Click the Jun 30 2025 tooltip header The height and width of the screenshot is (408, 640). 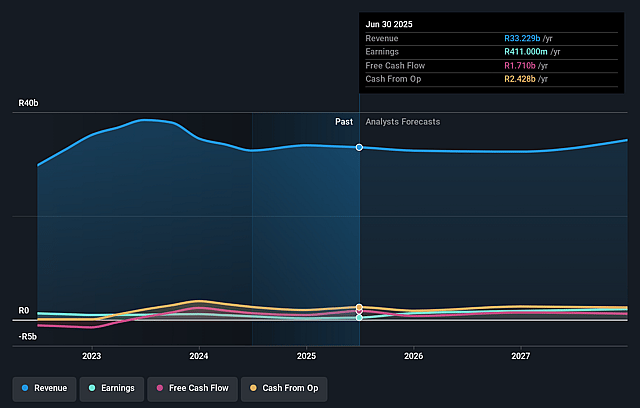(x=389, y=24)
